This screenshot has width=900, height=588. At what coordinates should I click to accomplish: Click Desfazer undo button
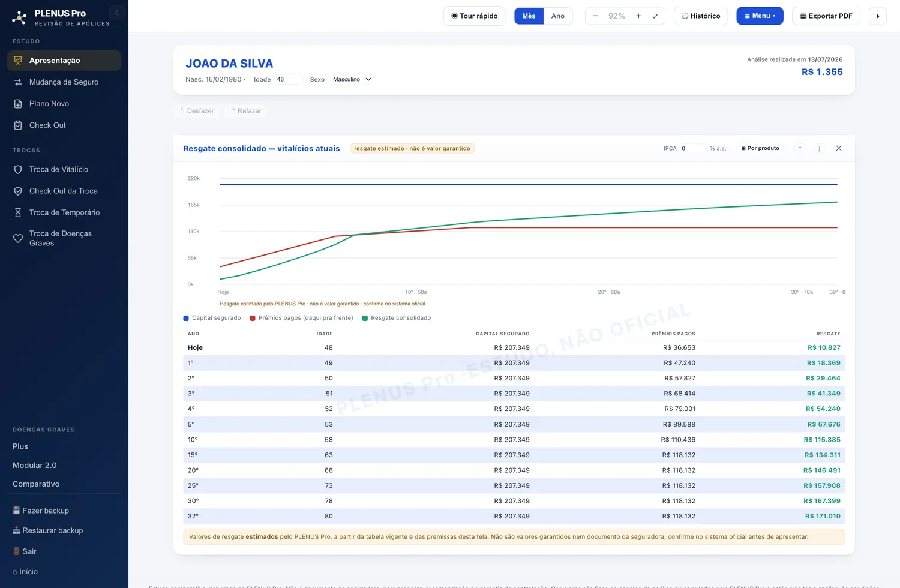point(197,111)
